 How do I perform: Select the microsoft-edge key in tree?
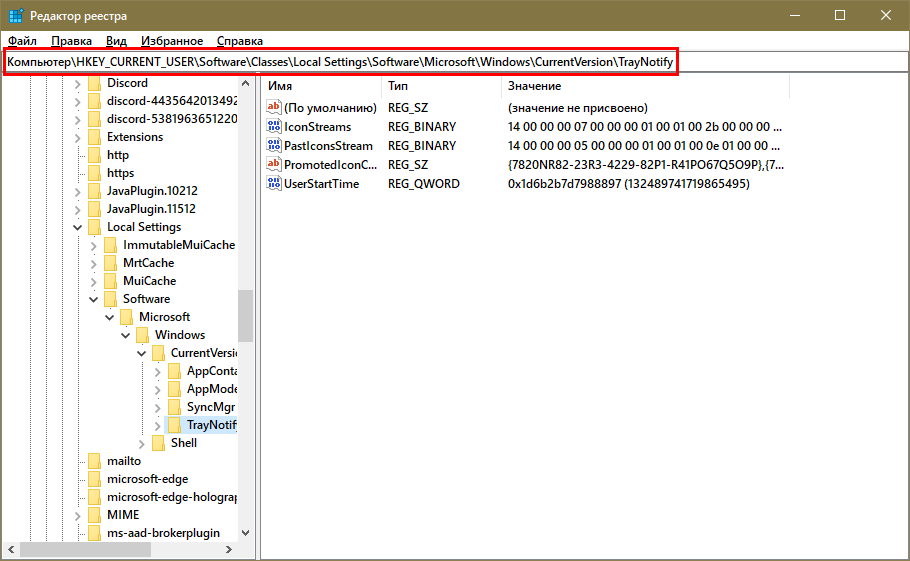[147, 479]
